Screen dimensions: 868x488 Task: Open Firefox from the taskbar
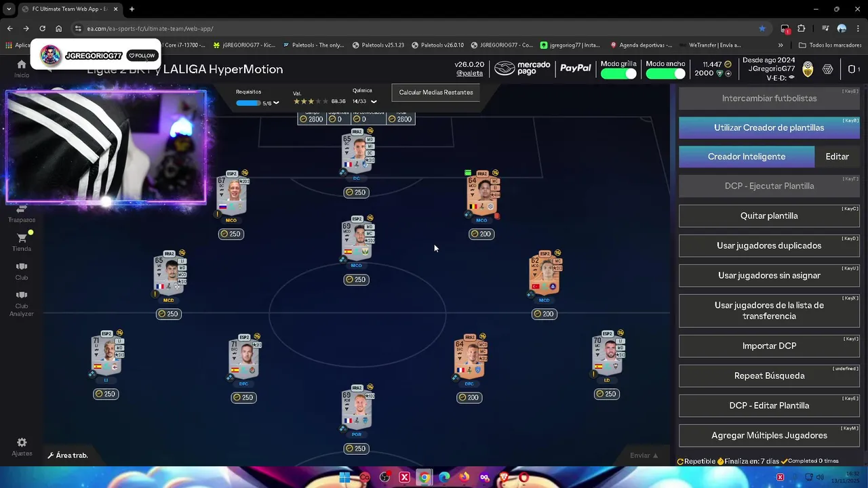pyautogui.click(x=465, y=477)
